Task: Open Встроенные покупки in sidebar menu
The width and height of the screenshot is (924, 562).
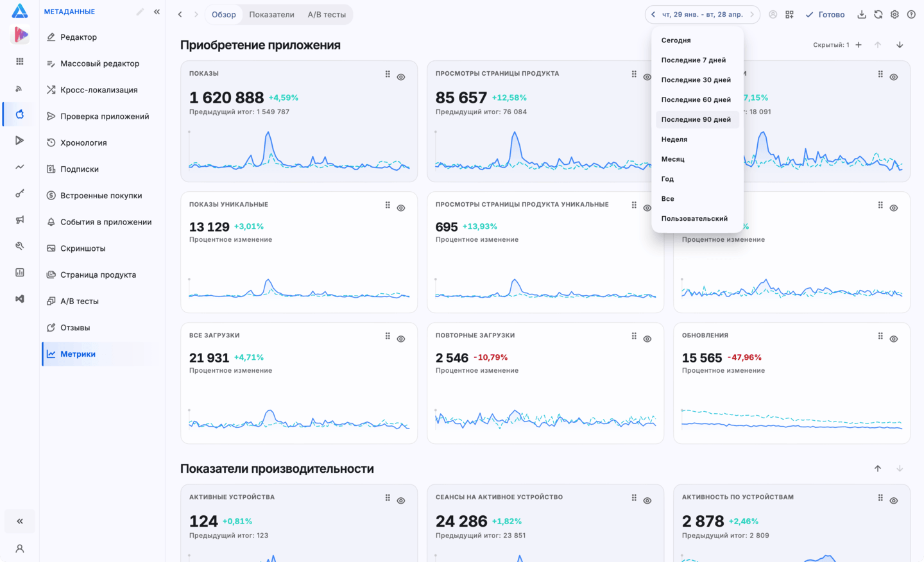Action: point(99,195)
